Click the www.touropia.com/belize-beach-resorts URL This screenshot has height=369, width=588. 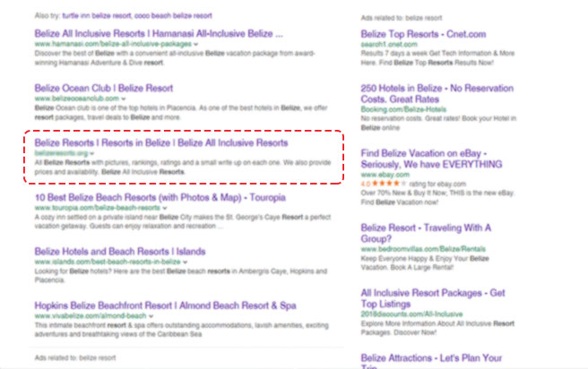pos(98,208)
